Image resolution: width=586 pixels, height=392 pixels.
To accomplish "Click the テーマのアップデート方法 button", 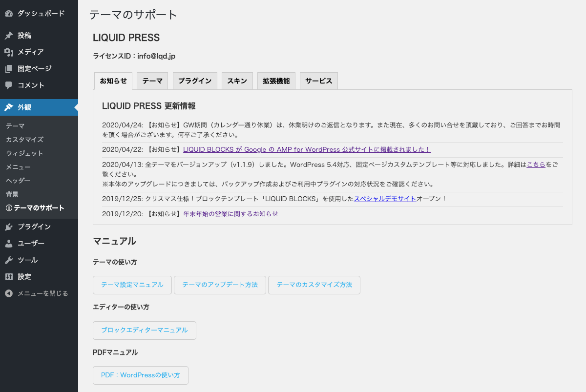I will [220, 285].
